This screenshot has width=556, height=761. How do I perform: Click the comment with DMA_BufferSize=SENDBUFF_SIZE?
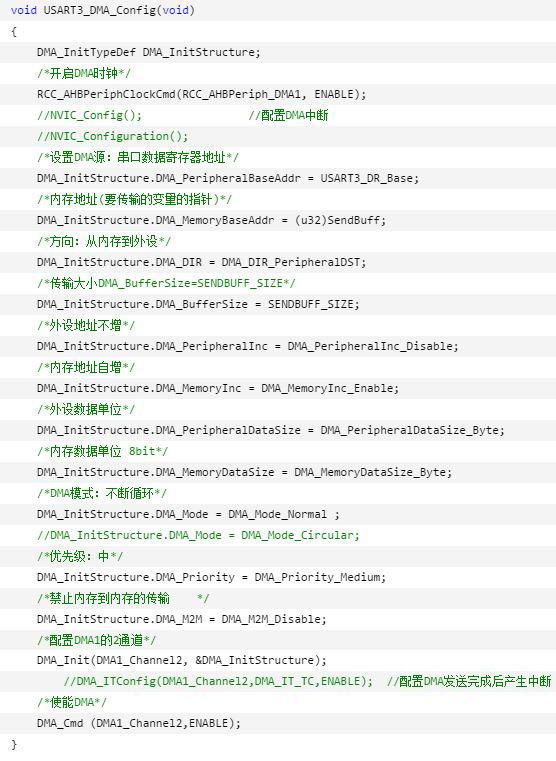pyautogui.click(x=166, y=283)
